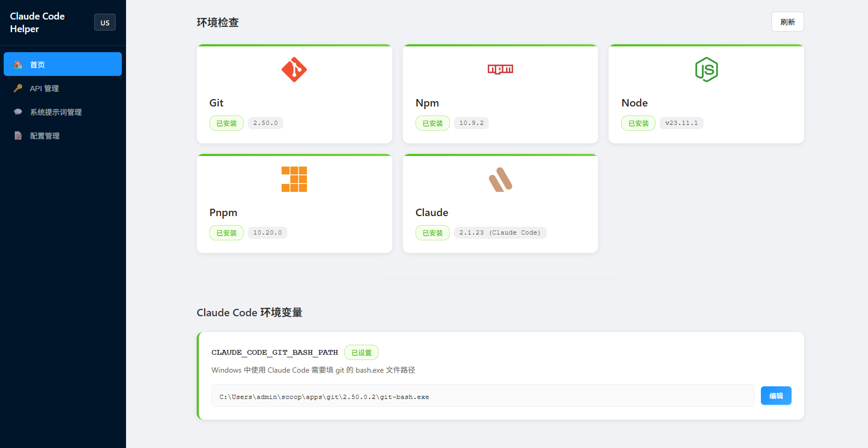Go to 系统提示词管理
Image resolution: width=868 pixels, height=448 pixels.
[x=63, y=112]
